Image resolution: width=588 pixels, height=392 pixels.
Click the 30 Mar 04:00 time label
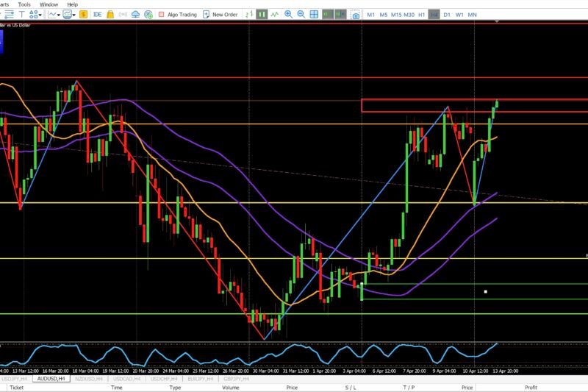(265, 371)
